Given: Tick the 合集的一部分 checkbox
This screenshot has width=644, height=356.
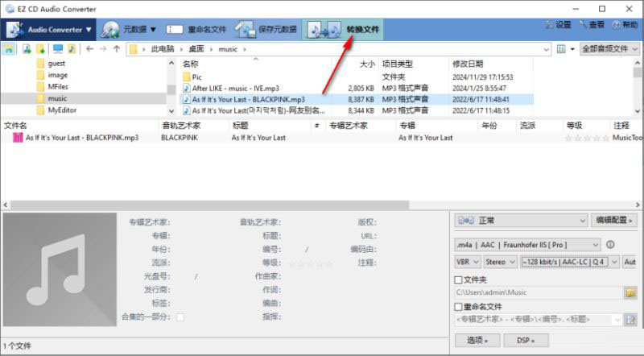Looking at the screenshot, I should [180, 317].
